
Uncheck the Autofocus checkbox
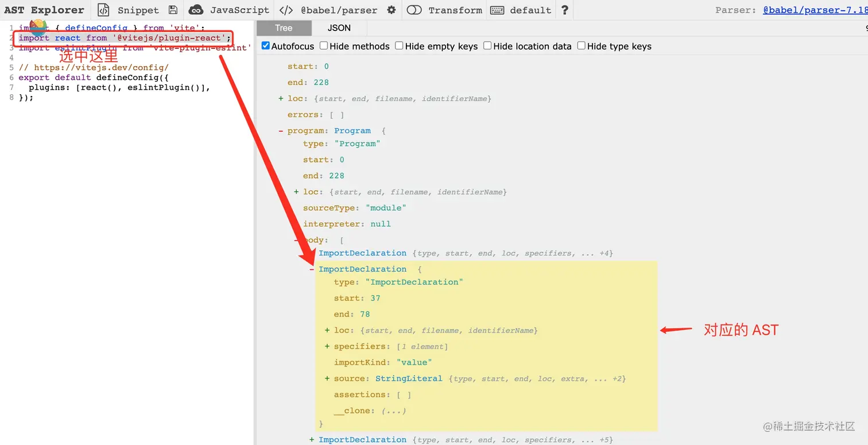click(266, 45)
